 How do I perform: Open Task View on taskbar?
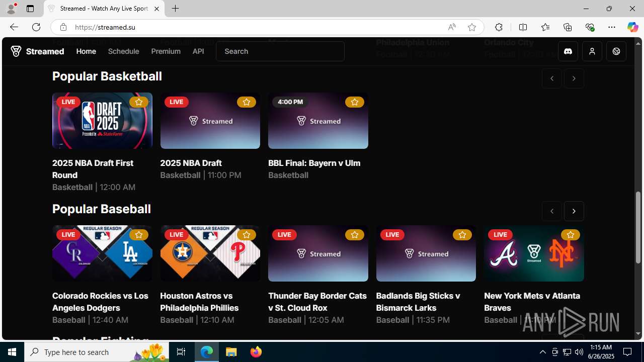[x=181, y=352]
